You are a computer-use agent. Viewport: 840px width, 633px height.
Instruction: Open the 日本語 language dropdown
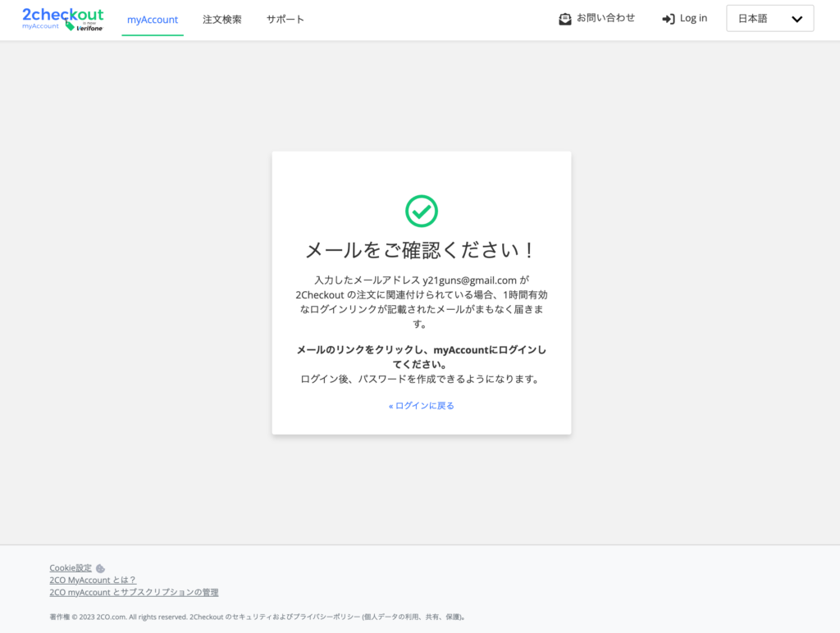(x=769, y=19)
